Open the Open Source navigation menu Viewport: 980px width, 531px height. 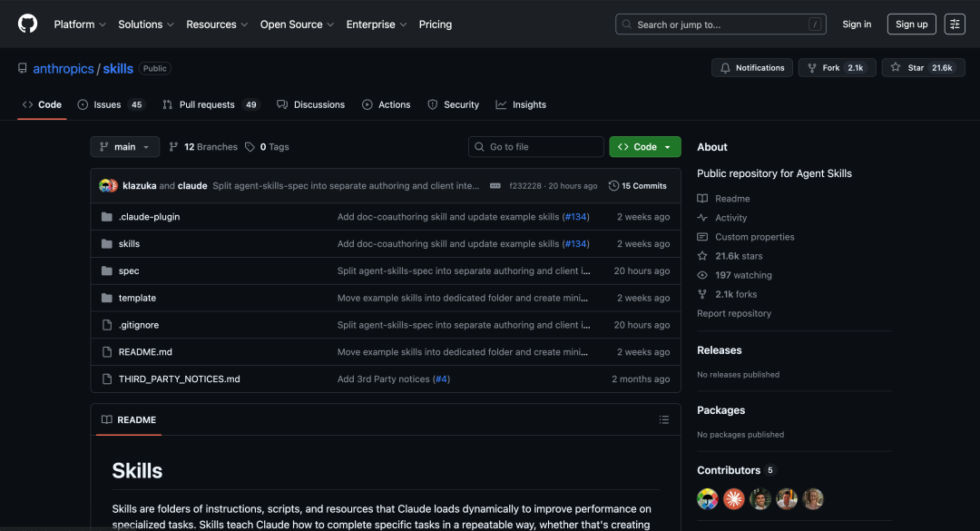click(297, 25)
